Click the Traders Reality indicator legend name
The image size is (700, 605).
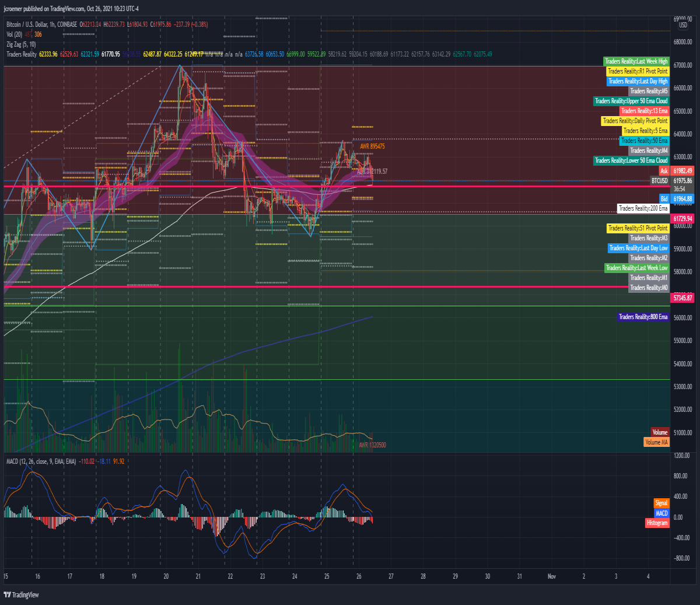[x=22, y=54]
